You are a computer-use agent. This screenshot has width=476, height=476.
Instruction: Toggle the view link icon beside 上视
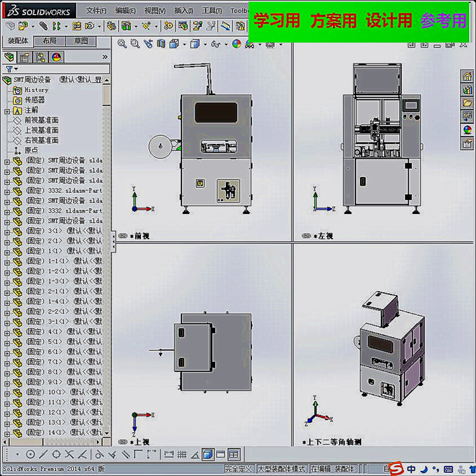[122, 442]
